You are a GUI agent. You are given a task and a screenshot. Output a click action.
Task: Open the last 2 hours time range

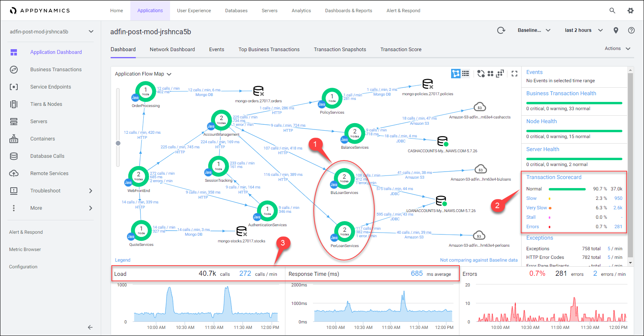pos(583,30)
